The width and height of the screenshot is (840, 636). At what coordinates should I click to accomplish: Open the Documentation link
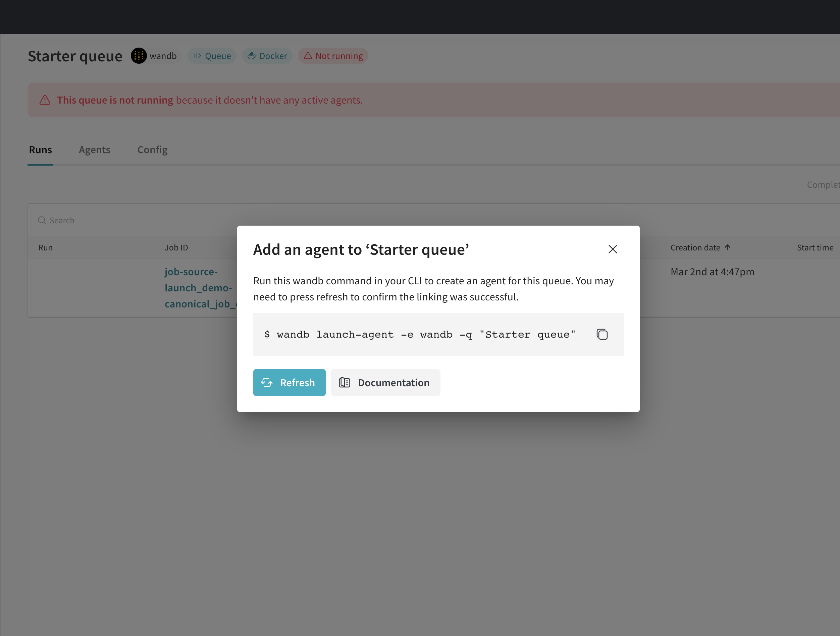click(385, 383)
